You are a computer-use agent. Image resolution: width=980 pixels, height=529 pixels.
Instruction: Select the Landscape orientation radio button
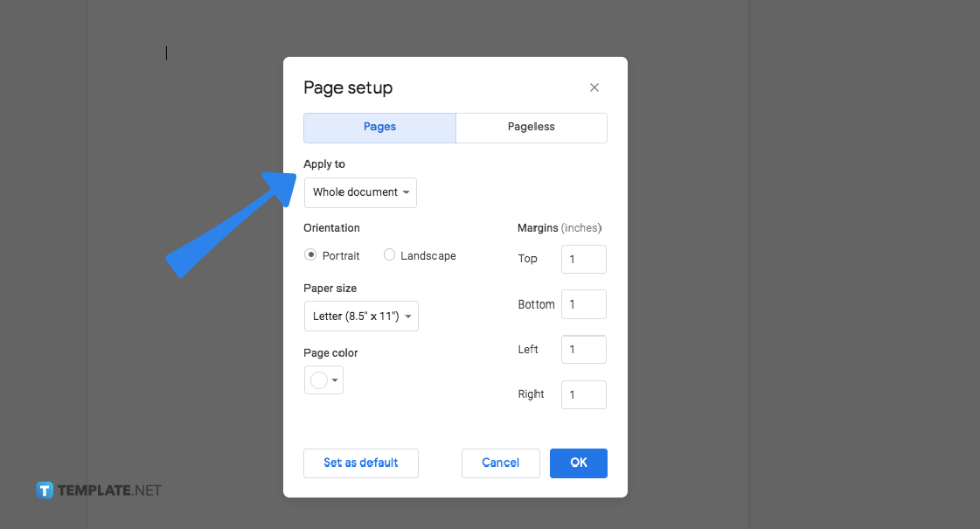(389, 254)
